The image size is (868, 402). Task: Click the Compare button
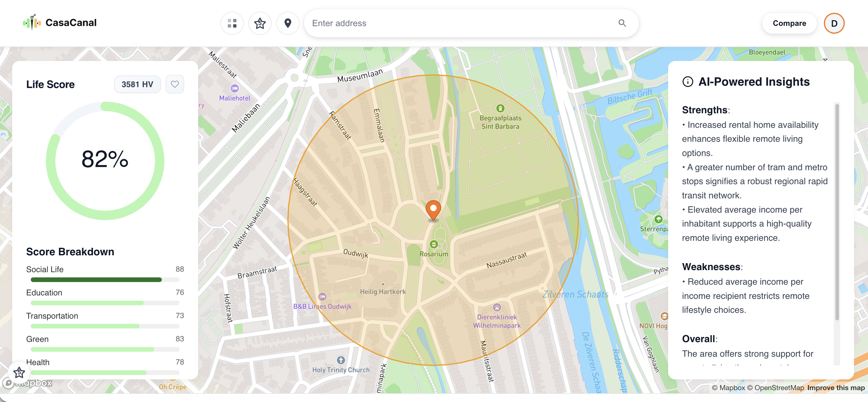pos(789,23)
